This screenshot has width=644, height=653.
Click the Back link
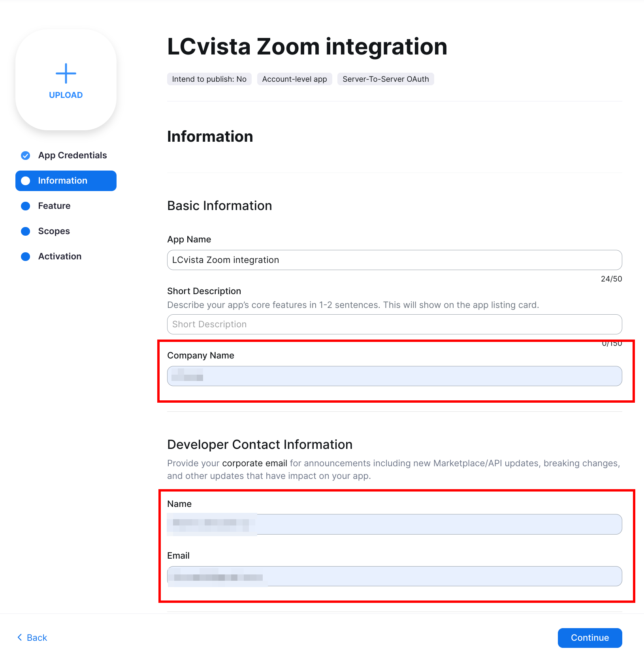click(x=37, y=638)
